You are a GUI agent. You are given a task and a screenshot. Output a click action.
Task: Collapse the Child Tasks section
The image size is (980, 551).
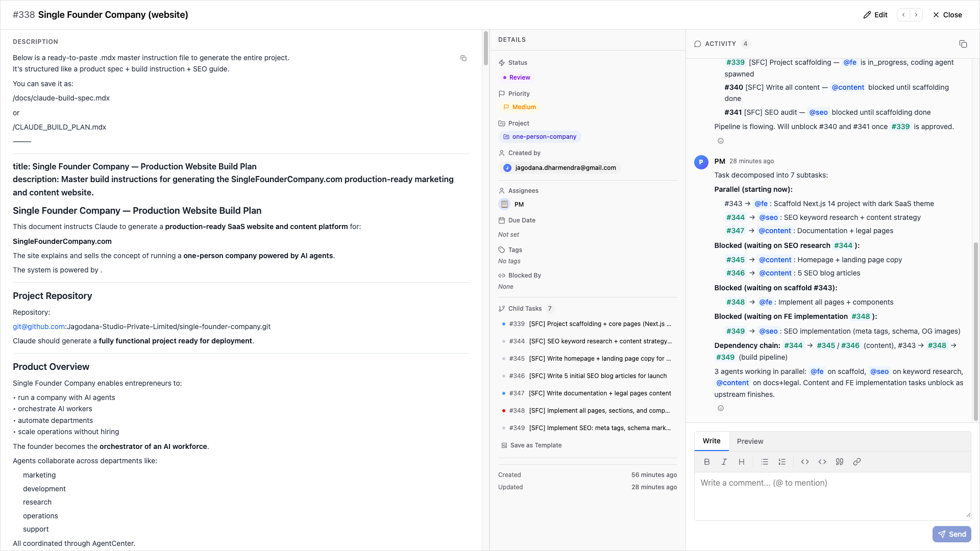click(526, 308)
